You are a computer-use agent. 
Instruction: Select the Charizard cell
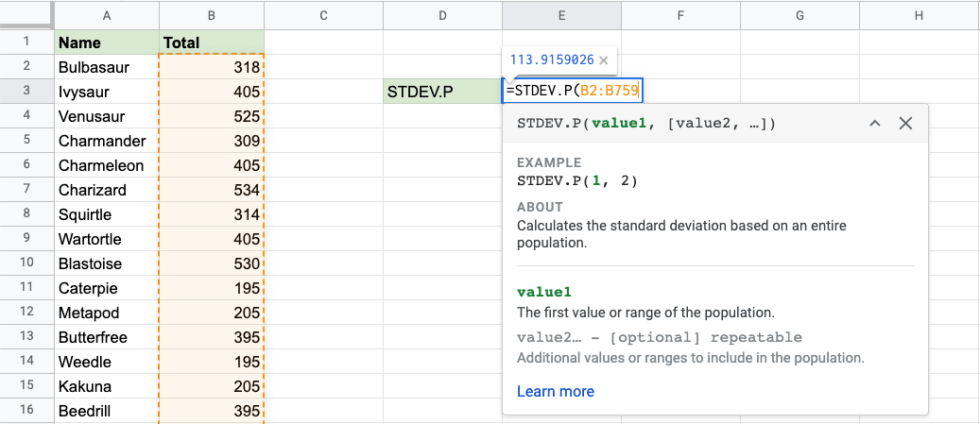(106, 190)
